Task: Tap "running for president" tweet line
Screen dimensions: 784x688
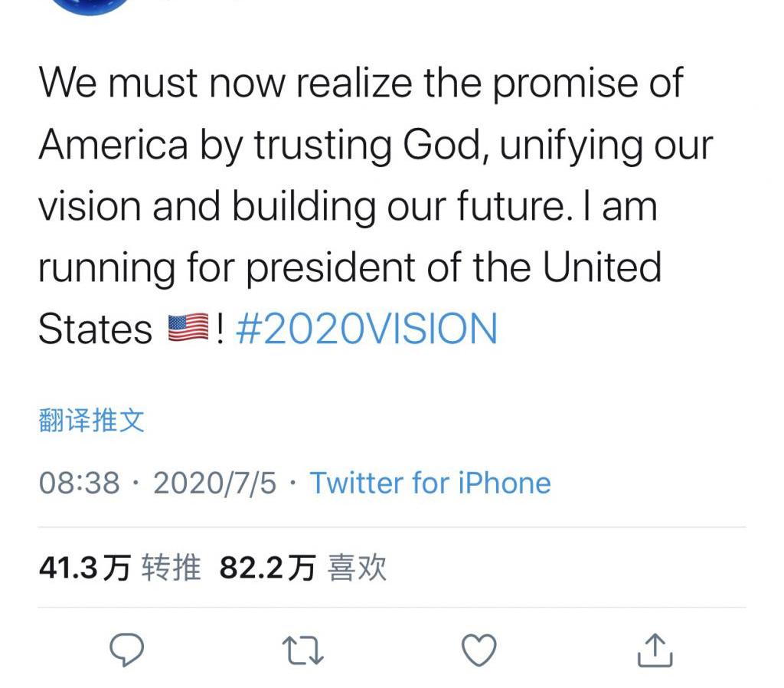Action: click(349, 268)
